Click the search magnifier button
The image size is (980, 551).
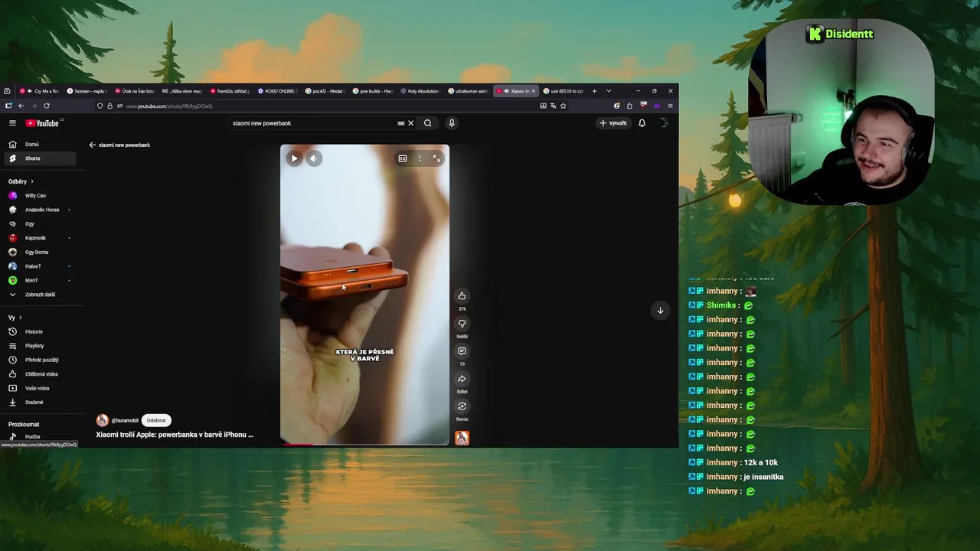(428, 122)
